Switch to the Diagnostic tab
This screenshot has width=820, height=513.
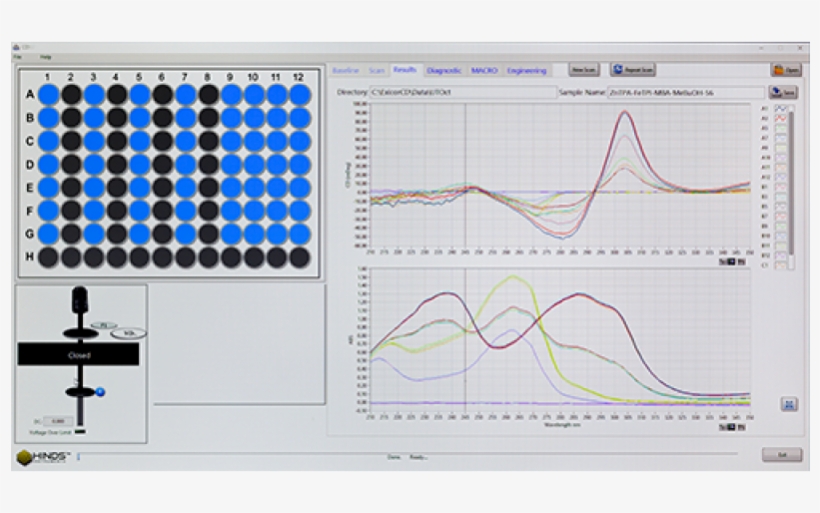444,70
